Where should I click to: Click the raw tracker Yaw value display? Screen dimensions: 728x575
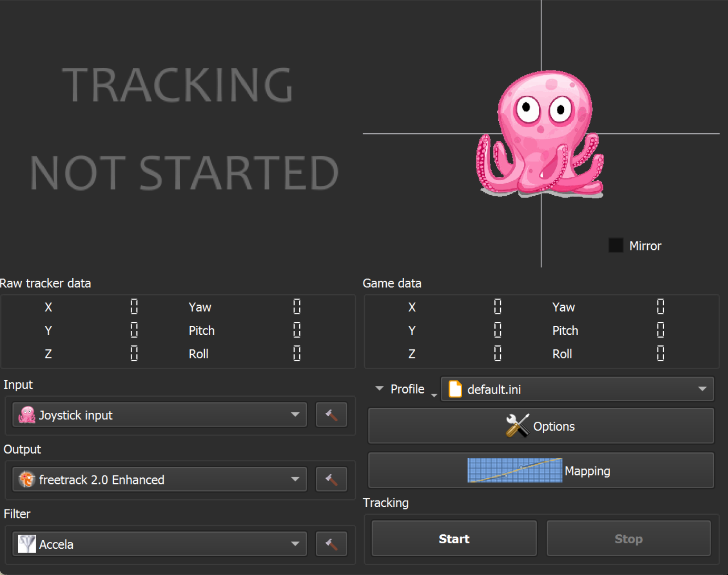tap(297, 307)
